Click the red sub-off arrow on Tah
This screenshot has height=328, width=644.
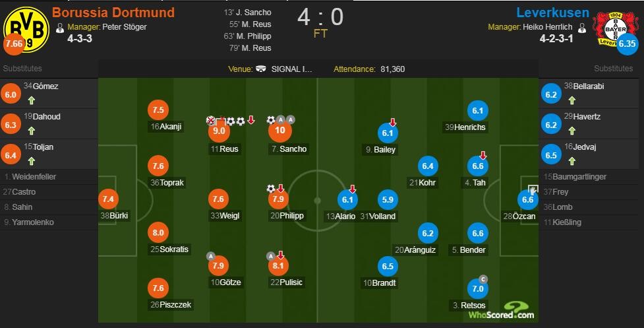pos(483,156)
